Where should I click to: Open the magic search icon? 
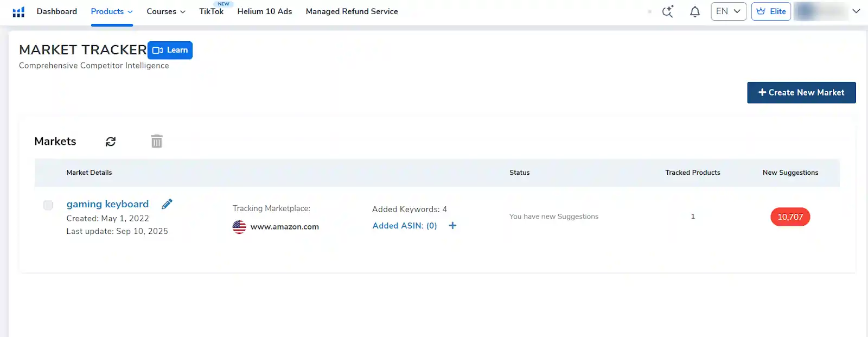[667, 11]
